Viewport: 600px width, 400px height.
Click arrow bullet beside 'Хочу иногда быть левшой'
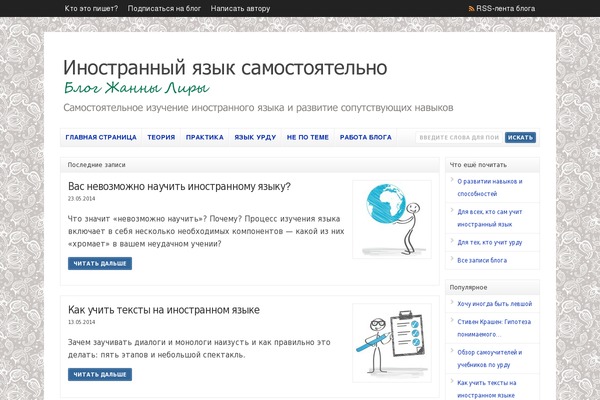pyautogui.click(x=452, y=302)
